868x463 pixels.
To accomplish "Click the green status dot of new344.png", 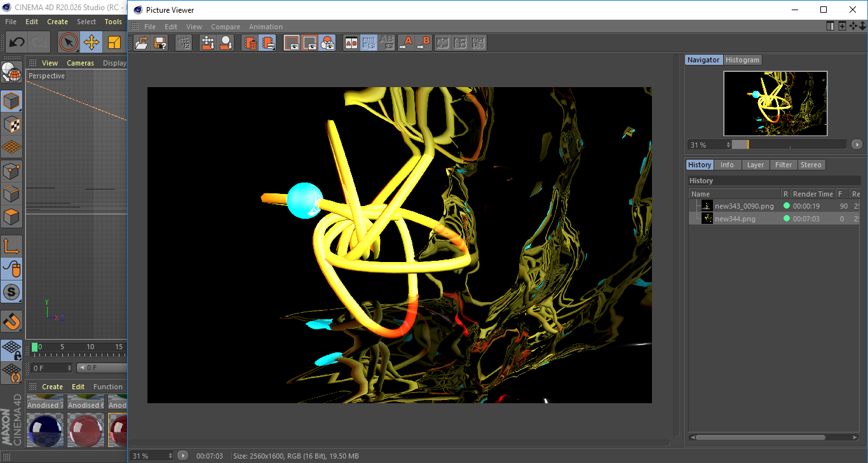I will point(786,219).
